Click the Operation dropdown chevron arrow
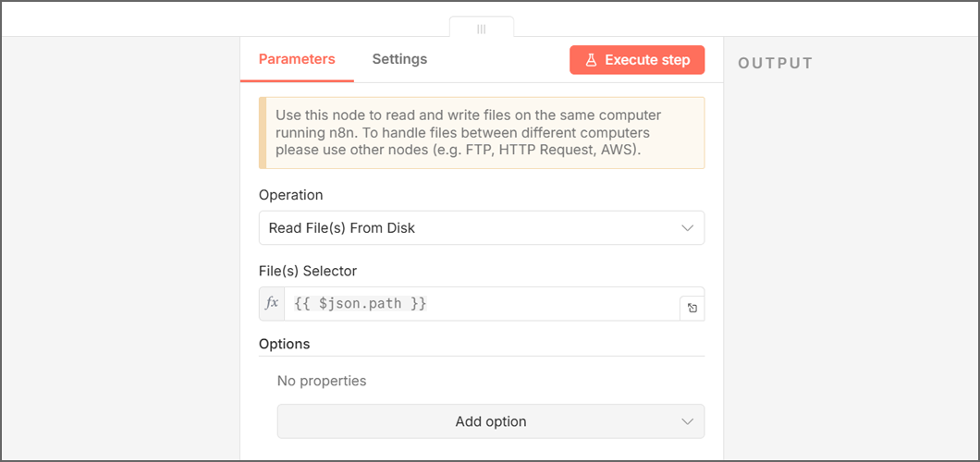The height and width of the screenshot is (462, 980). coord(687,227)
